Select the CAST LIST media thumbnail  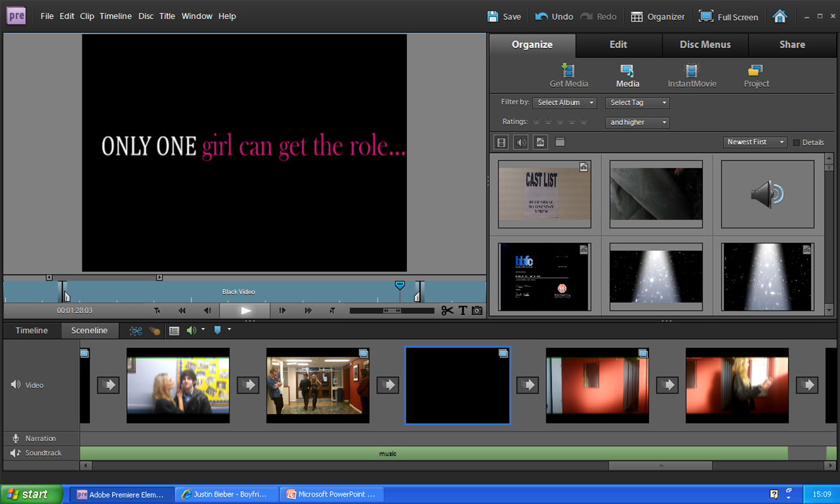(x=544, y=194)
